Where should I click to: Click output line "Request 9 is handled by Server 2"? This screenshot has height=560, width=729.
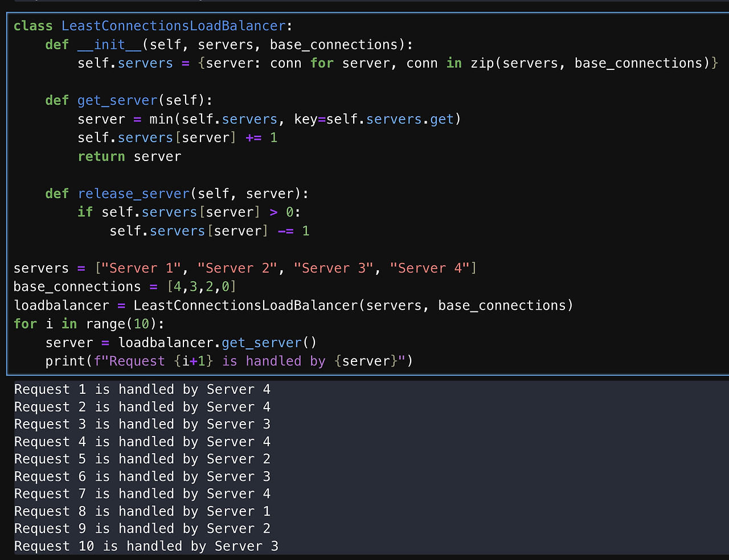click(x=142, y=529)
